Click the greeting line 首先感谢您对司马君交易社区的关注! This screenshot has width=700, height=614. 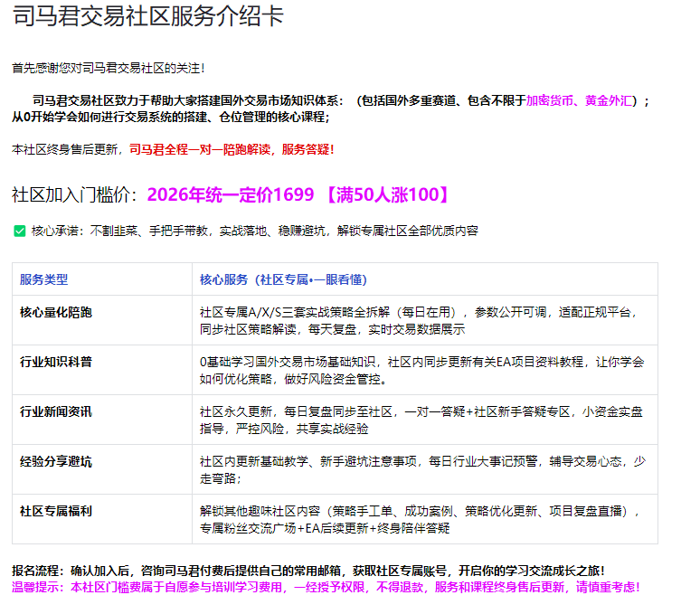coord(108,68)
